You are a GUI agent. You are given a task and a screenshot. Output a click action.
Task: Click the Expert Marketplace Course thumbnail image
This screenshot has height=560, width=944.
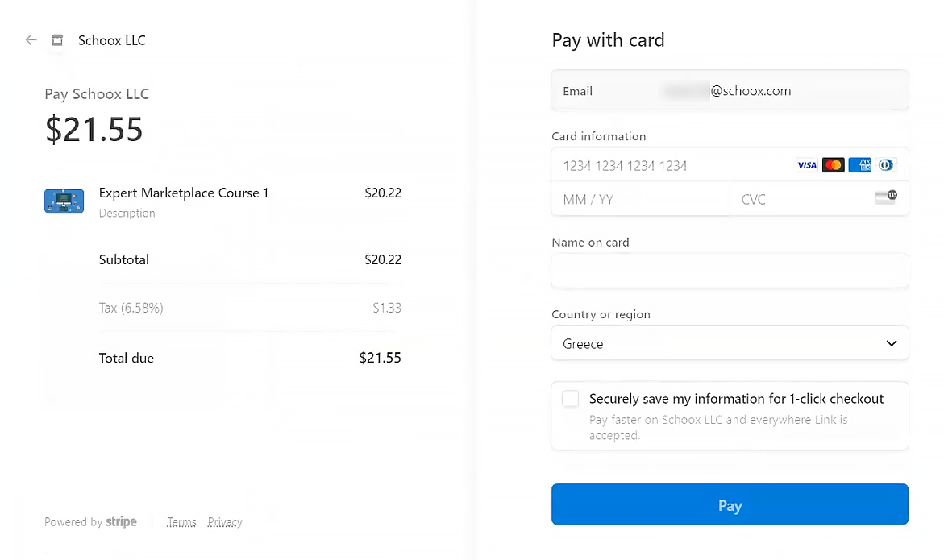coord(64,201)
